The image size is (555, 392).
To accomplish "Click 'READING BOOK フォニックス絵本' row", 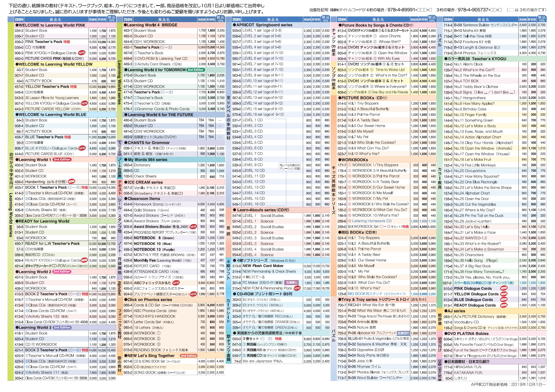I will tap(174, 350).
